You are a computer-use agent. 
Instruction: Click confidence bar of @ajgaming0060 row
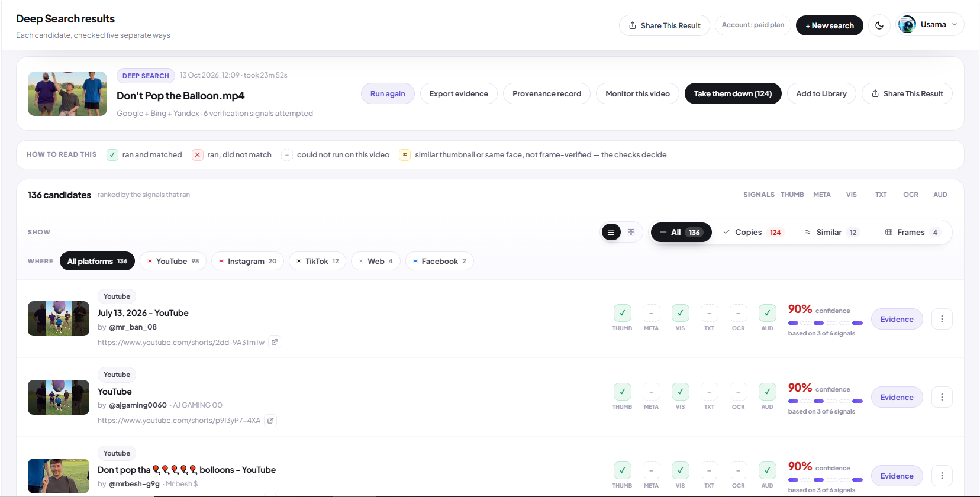[x=825, y=401]
